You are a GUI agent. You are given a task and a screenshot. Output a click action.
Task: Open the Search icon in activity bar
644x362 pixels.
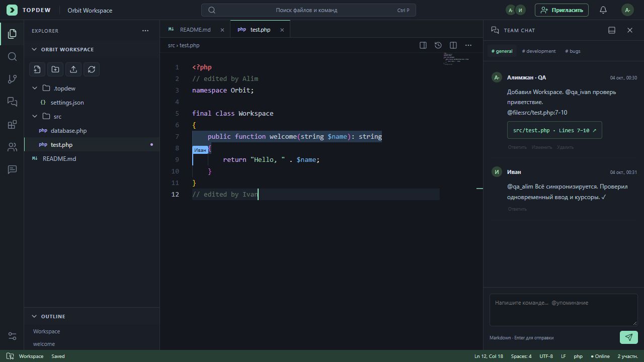pyautogui.click(x=12, y=56)
